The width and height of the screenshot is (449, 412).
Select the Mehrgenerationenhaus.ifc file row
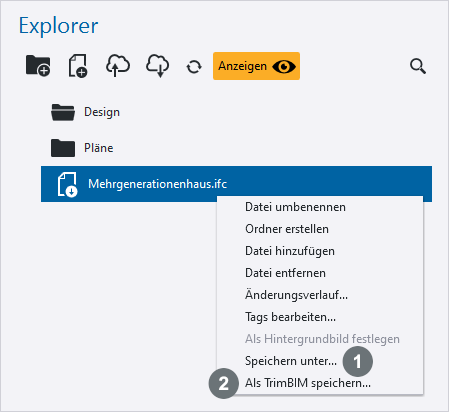pyautogui.click(x=236, y=184)
